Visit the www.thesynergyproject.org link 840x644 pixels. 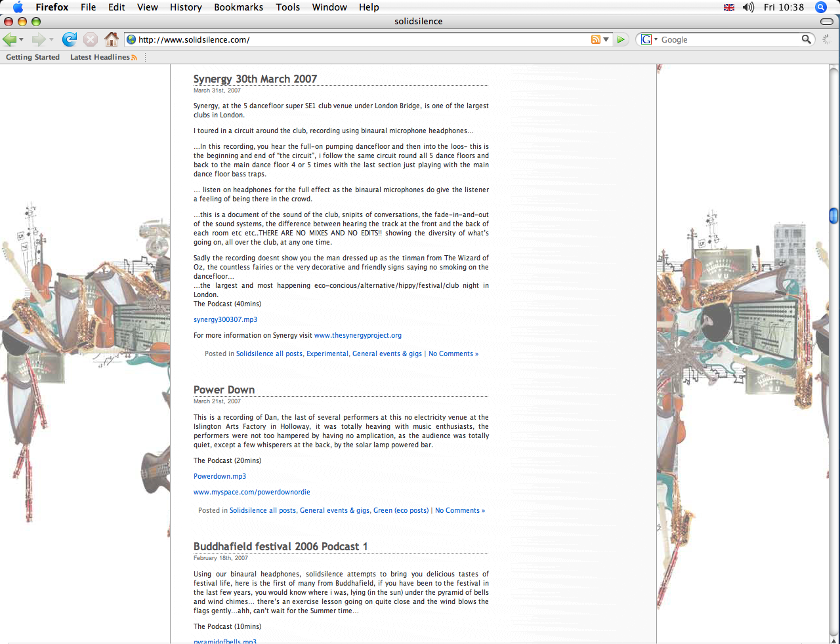coord(358,335)
